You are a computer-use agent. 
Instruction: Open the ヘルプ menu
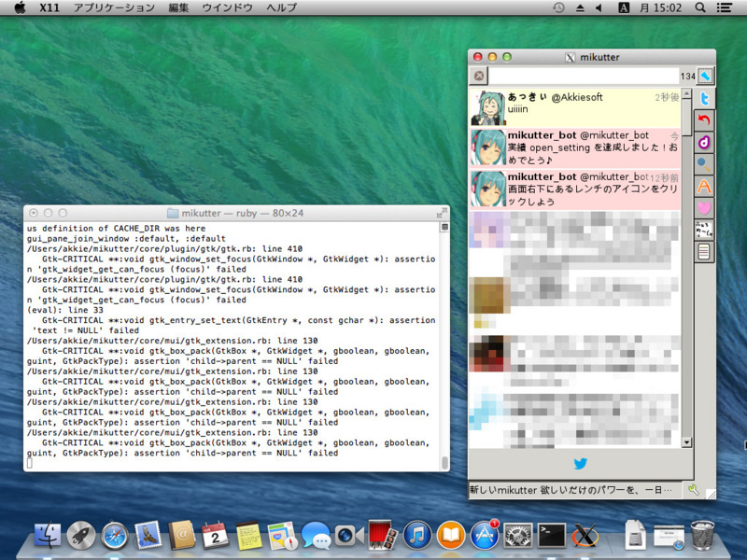(x=281, y=7)
